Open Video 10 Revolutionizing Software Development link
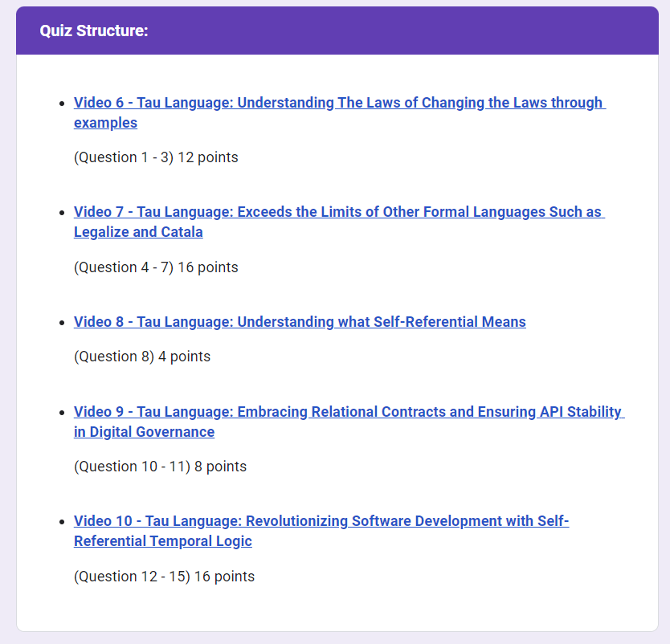Viewport: 670px width, 644px height. [x=321, y=521]
